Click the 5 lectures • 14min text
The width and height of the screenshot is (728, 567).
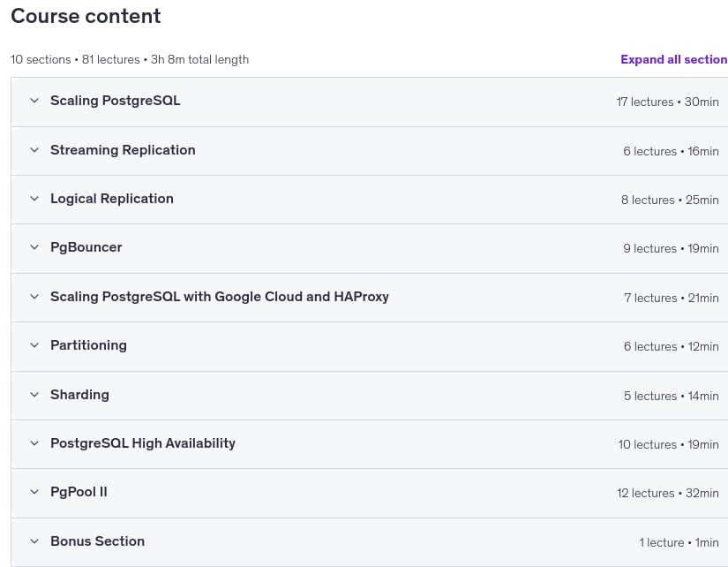pyautogui.click(x=672, y=396)
